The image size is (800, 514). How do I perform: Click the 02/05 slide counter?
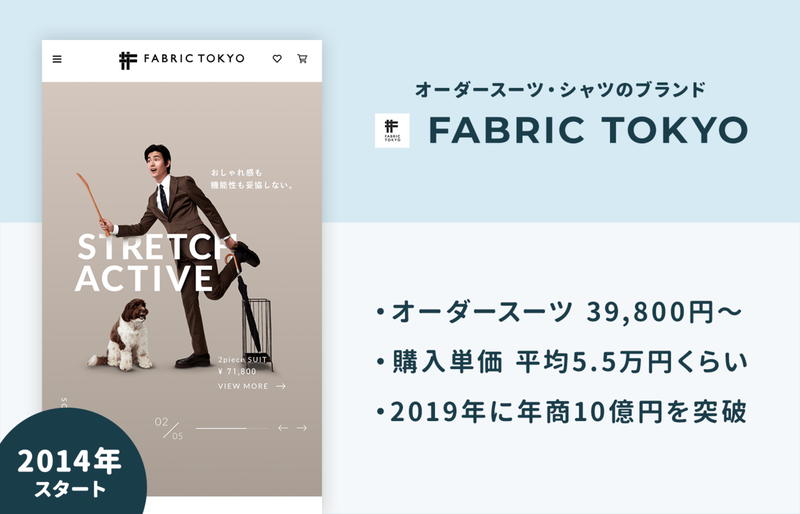click(169, 428)
